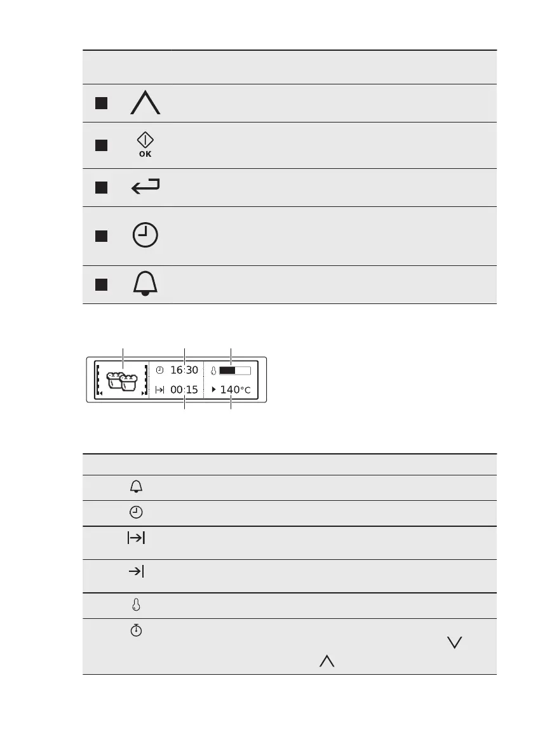Tap the large bell icon in top table
The width and height of the screenshot is (533, 756).
(x=145, y=284)
